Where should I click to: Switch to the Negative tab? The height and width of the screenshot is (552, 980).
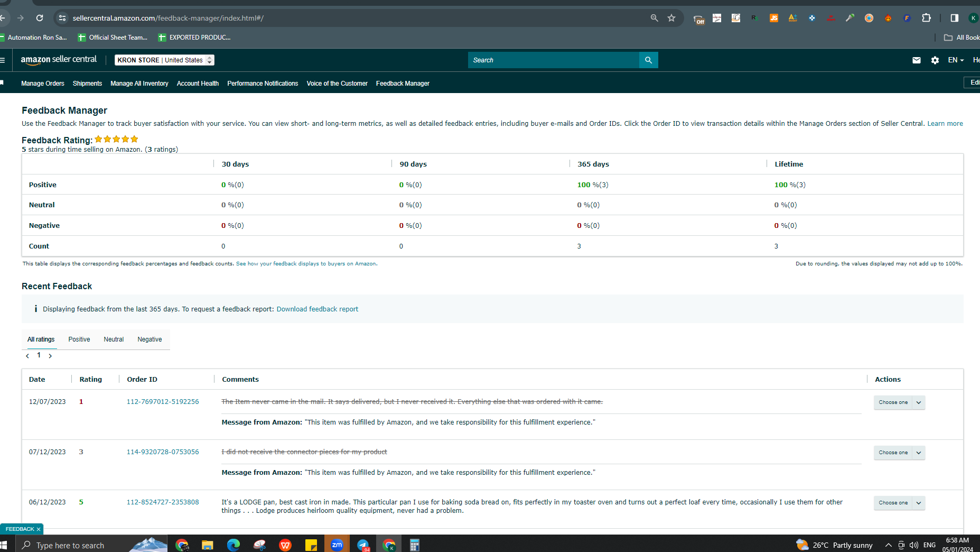150,339
